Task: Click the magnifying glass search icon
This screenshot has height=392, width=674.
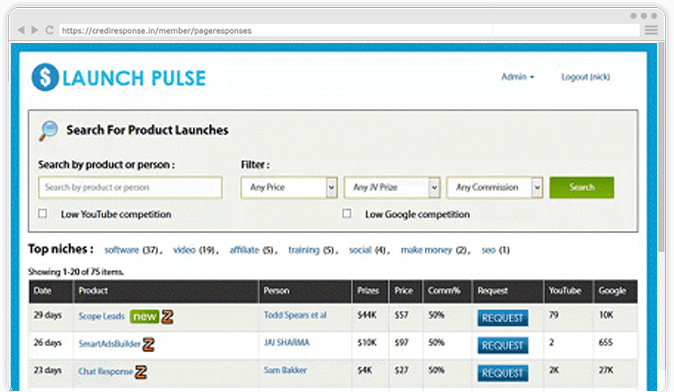Action: click(x=48, y=130)
